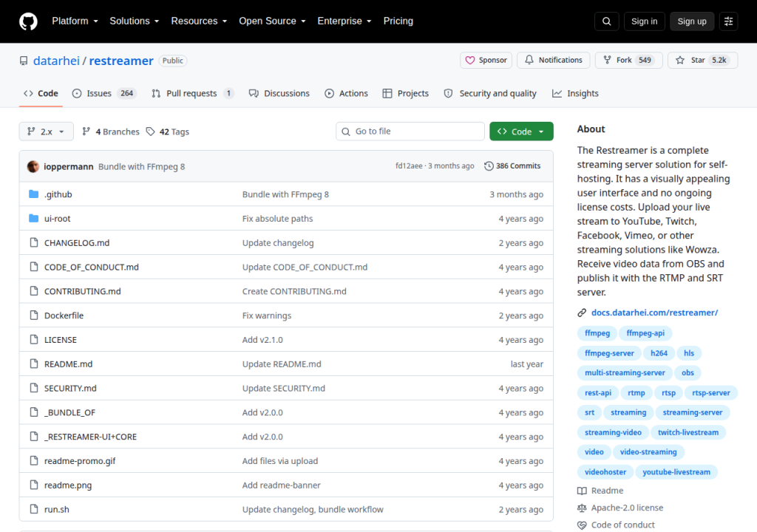757x532 pixels.
Task: Select the twitch-livestream topic tag
Action: (x=688, y=432)
